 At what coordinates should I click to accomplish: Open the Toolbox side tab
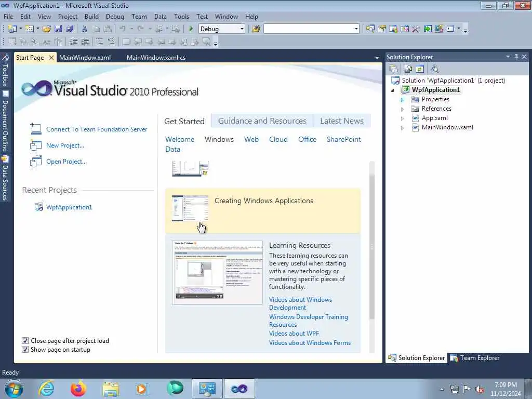coord(5,71)
